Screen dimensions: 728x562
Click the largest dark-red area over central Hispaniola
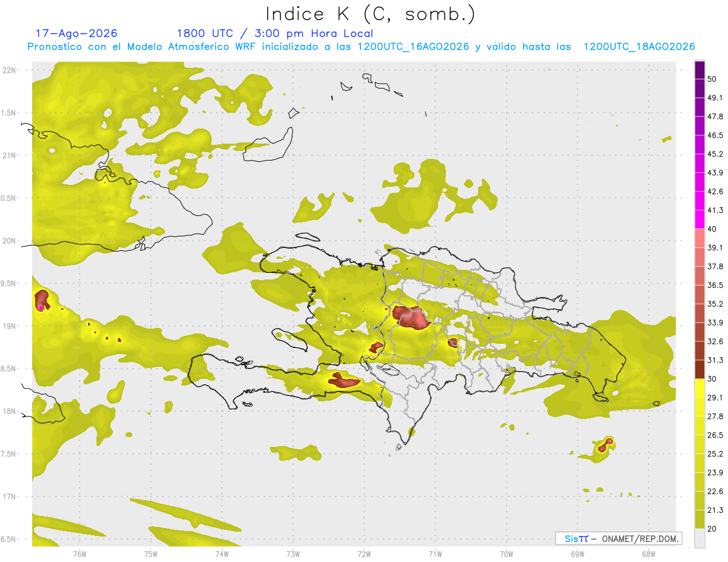411,317
